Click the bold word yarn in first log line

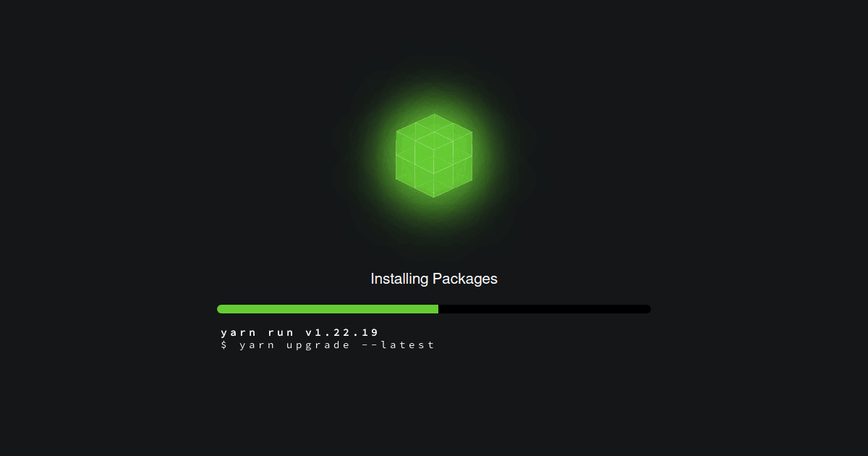(x=239, y=333)
